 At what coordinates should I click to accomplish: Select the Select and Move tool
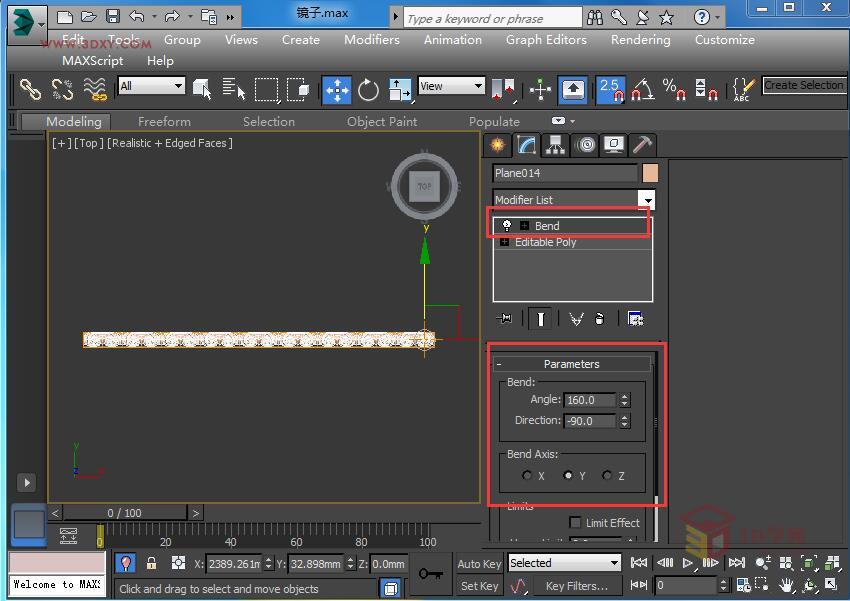[x=337, y=90]
